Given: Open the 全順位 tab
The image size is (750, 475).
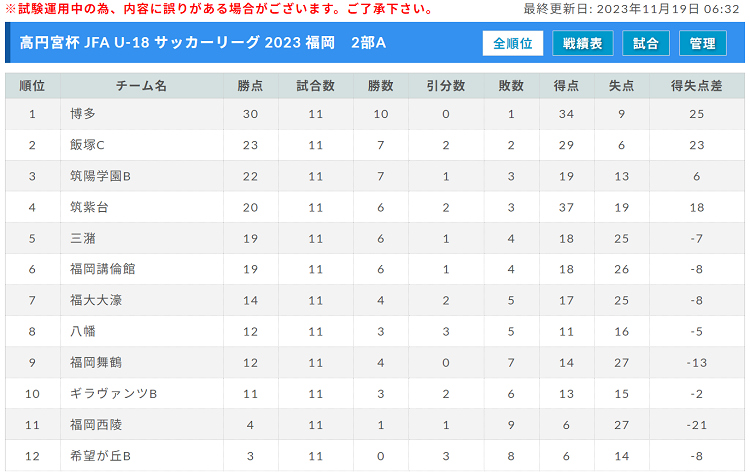Looking at the screenshot, I should click(512, 44).
